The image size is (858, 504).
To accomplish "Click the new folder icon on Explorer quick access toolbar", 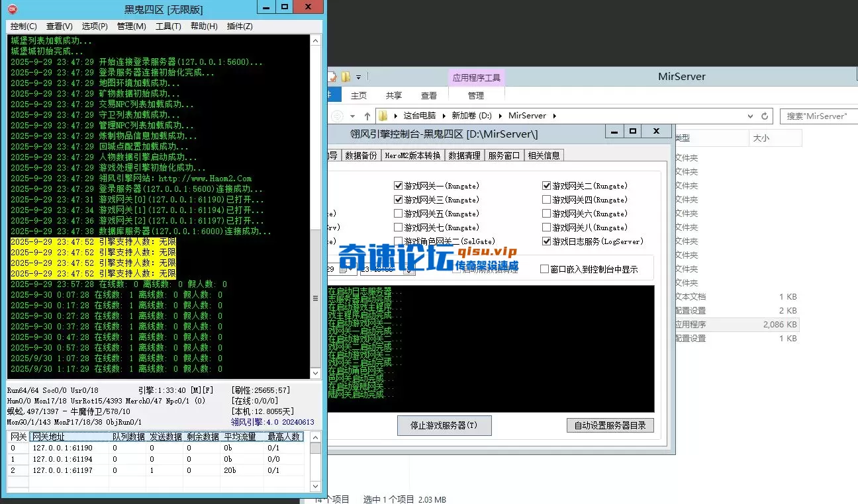I will coord(346,77).
